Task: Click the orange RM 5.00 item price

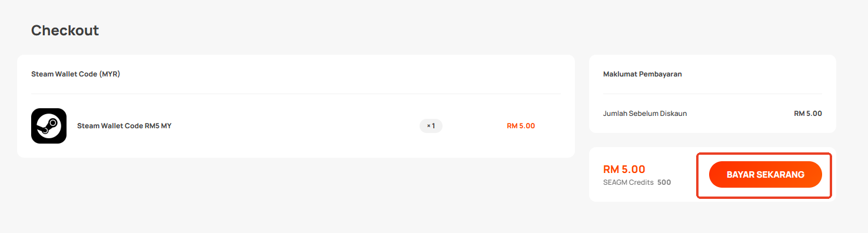Action: click(521, 126)
